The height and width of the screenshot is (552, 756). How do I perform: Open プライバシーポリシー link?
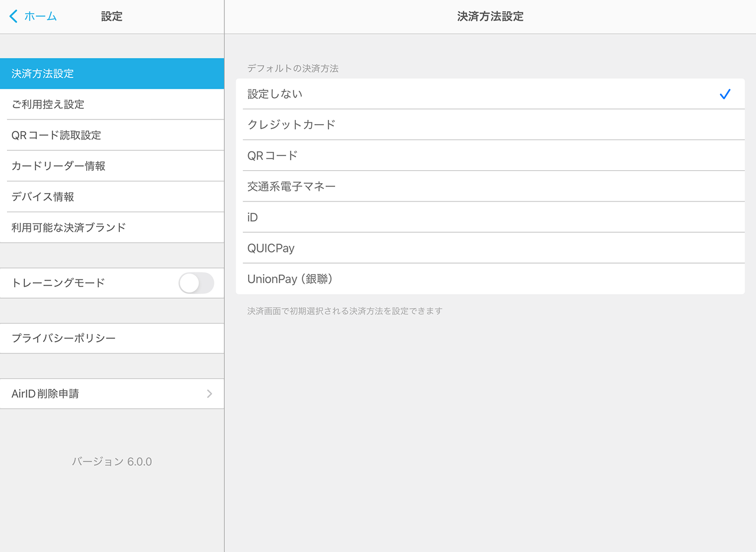click(x=112, y=339)
